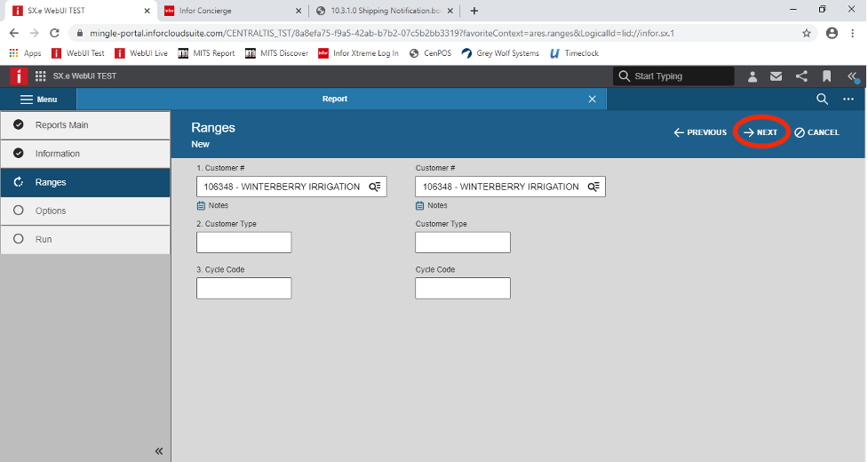Image resolution: width=868 pixels, height=462 pixels.
Task: Go to Run step
Action: [x=85, y=240]
